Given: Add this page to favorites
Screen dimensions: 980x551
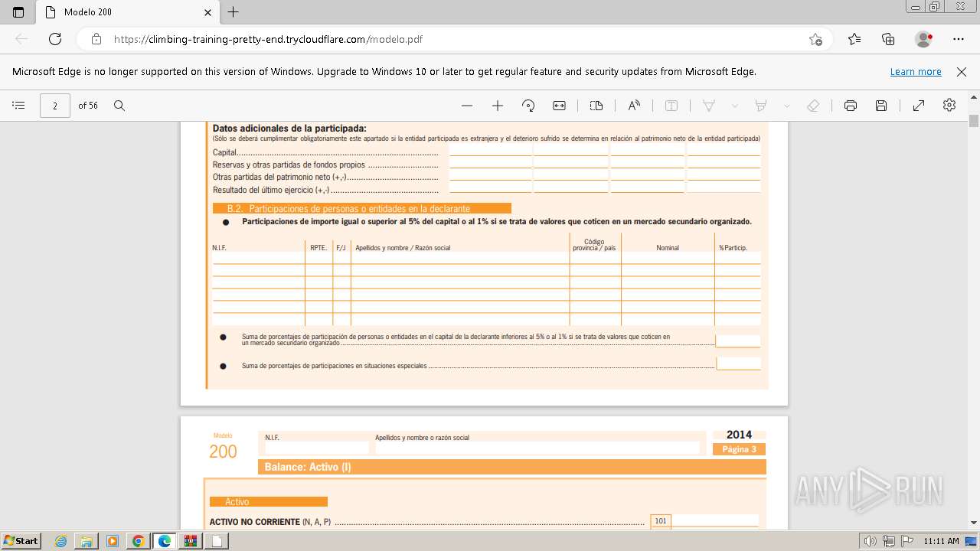Looking at the screenshot, I should click(815, 39).
